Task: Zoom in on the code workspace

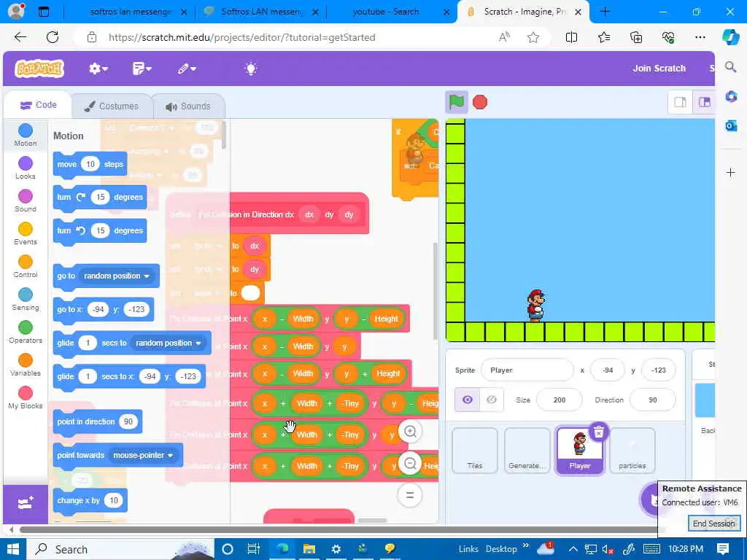Action: coord(410,432)
